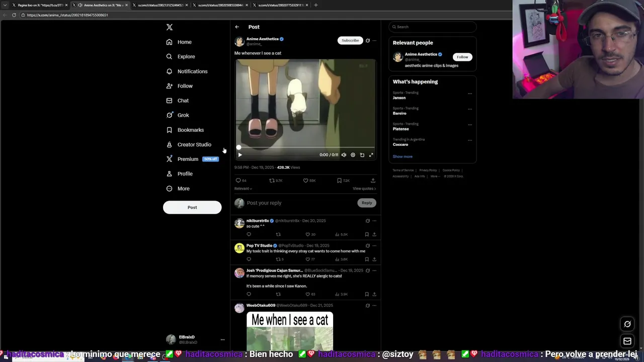Screen dimensions: 644x362
Task: Enter video fullscreen mode
Action: point(371,155)
